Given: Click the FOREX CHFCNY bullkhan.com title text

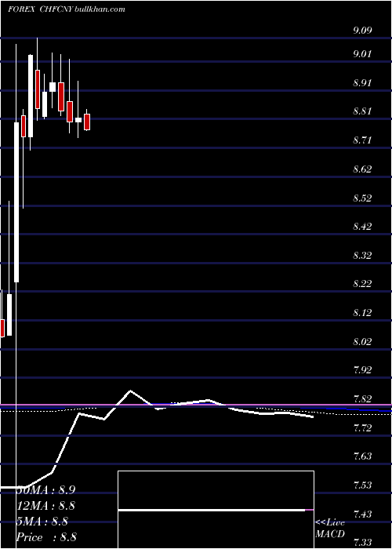Looking at the screenshot, I should [x=67, y=9].
